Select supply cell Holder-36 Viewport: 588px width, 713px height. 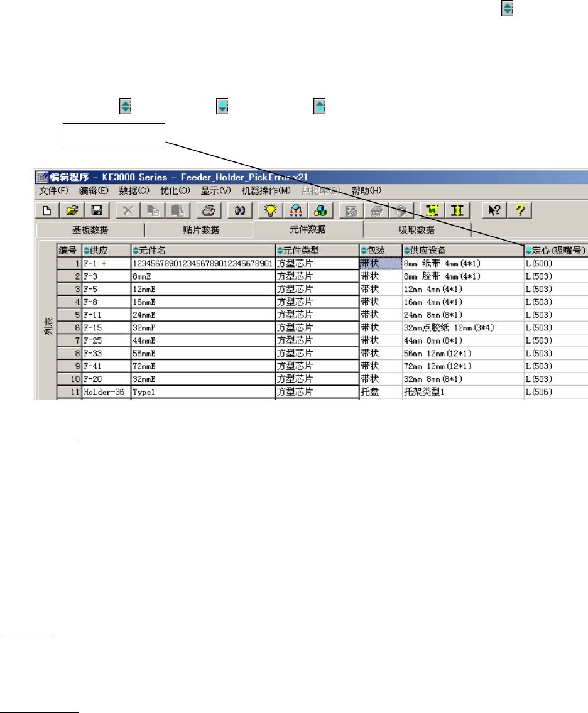point(106,391)
